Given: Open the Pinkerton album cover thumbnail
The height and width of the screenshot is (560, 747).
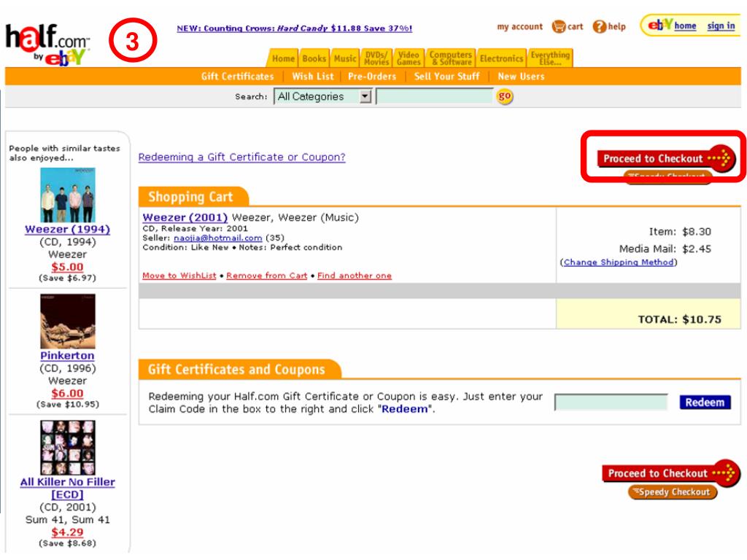Looking at the screenshot, I should [68, 322].
